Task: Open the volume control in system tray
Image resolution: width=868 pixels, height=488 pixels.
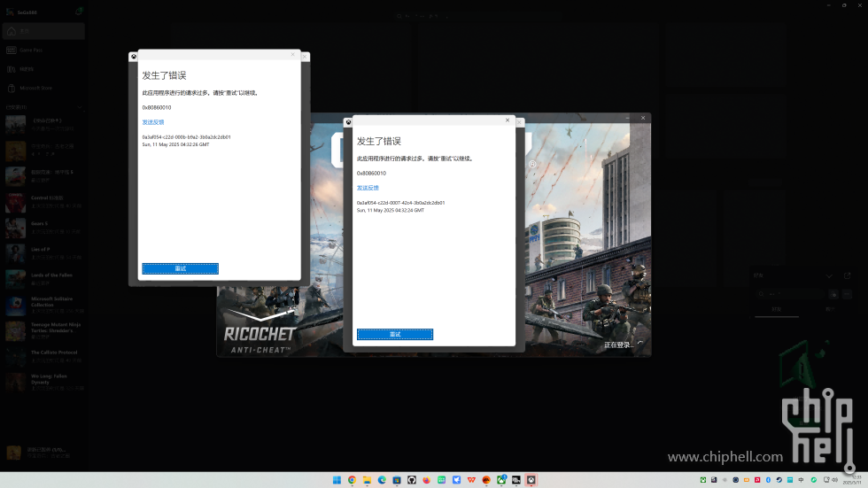Action: (x=834, y=480)
